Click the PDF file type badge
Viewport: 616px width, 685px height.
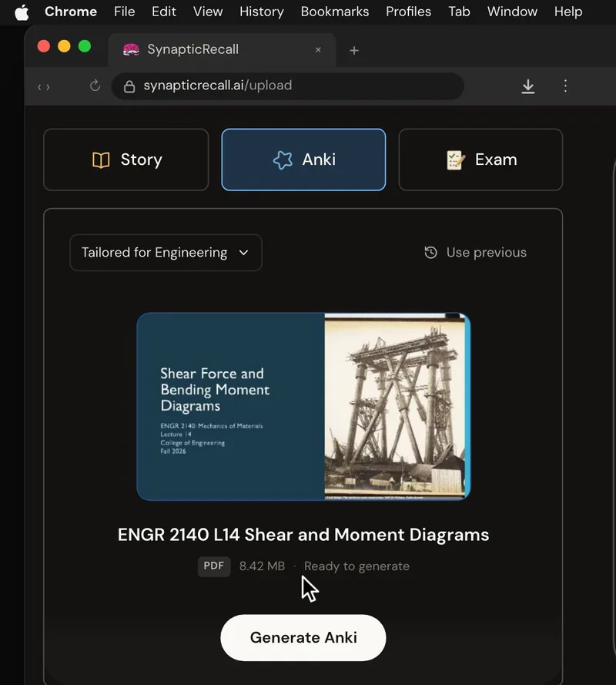coord(214,566)
